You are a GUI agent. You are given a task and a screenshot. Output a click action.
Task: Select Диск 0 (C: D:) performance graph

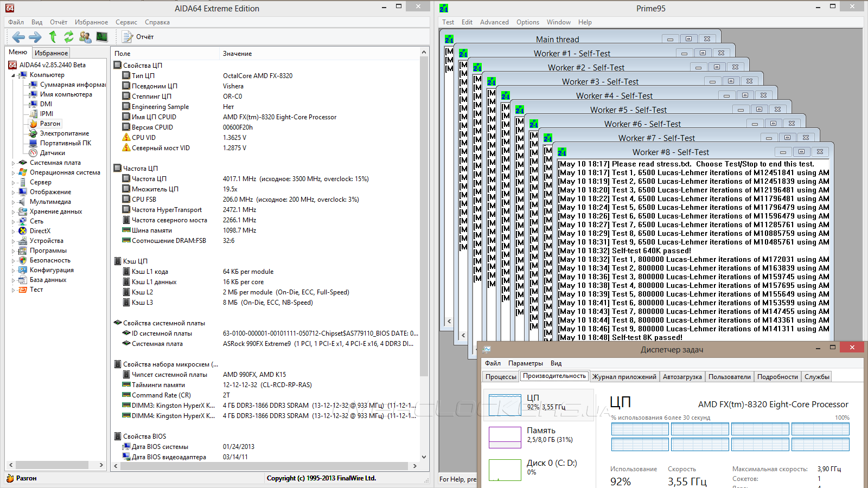(505, 470)
